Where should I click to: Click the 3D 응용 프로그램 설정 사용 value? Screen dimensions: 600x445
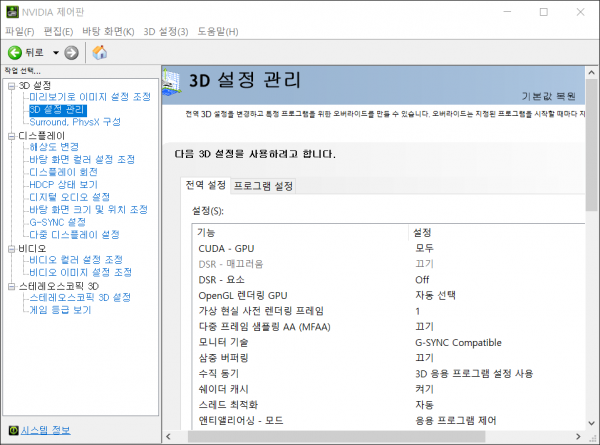coord(474,374)
